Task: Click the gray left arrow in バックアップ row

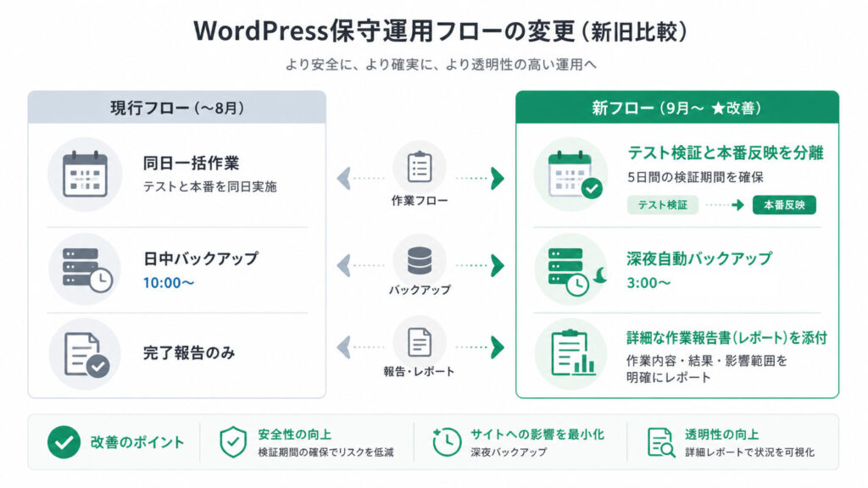Action: tap(344, 265)
